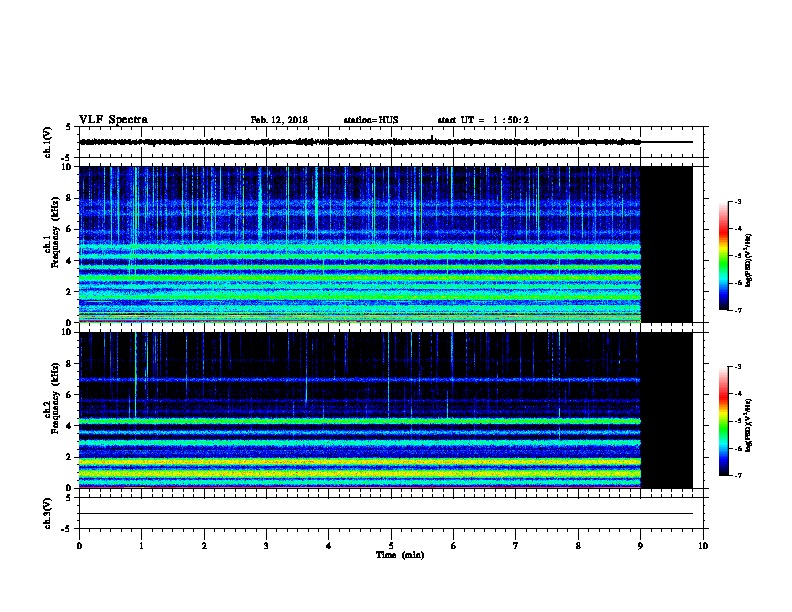Click the ch.2 spectrogram panel

(385, 410)
